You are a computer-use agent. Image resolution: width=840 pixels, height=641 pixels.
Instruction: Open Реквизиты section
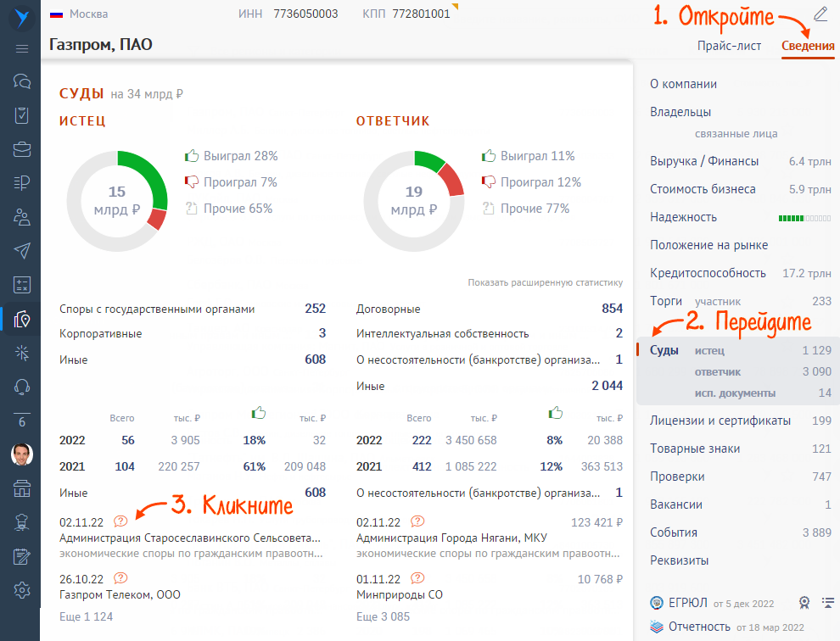680,560
